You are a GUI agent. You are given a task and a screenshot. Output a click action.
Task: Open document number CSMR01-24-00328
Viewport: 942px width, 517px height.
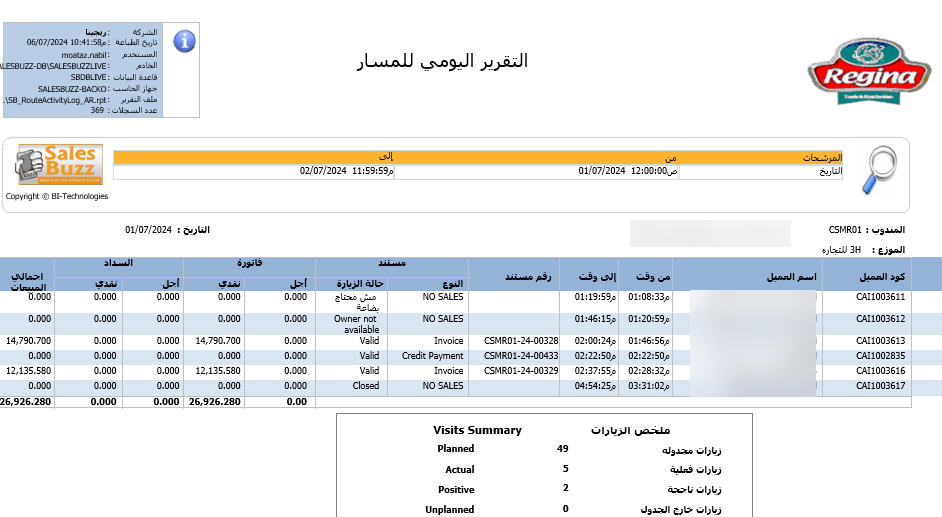click(520, 341)
